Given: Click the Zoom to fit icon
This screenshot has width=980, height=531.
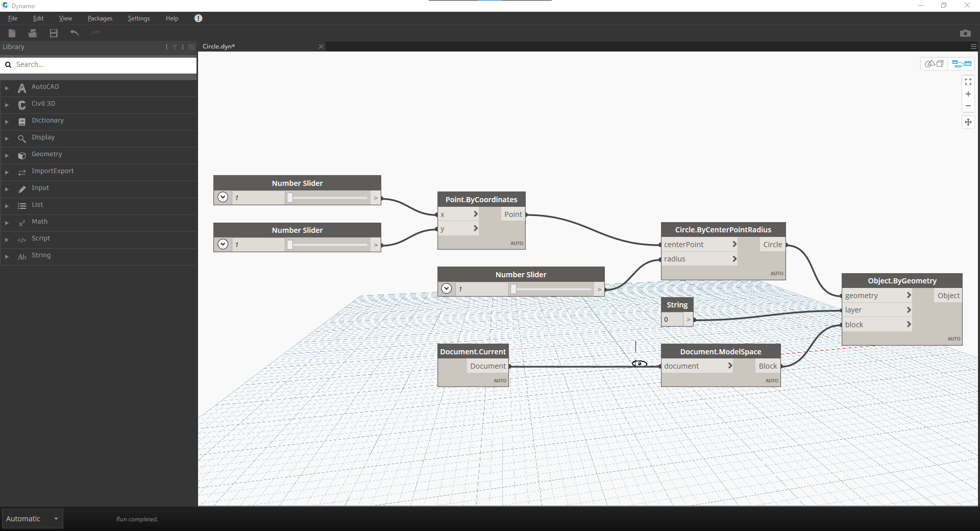Looking at the screenshot, I should pyautogui.click(x=968, y=82).
